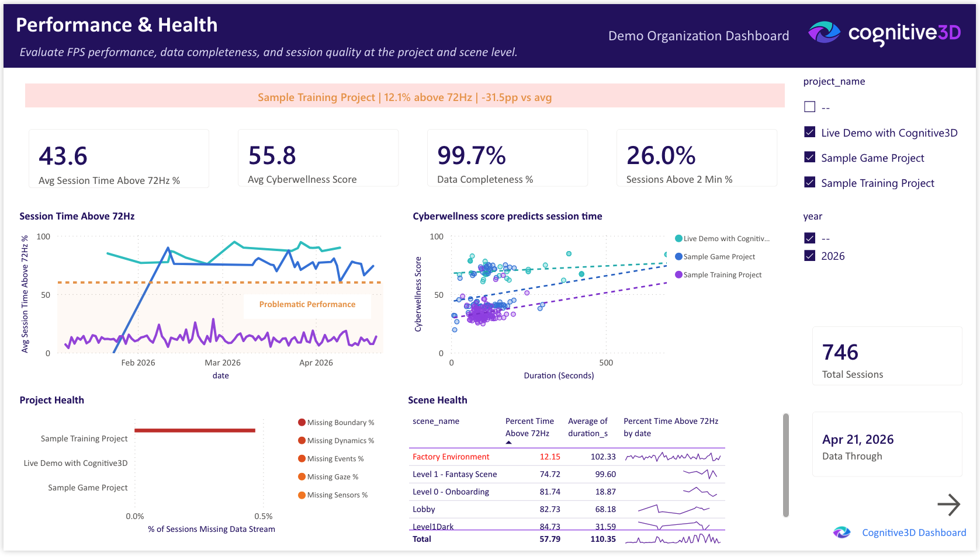Uncheck the Sample Game Project filter
980x557 pixels.
coord(809,156)
